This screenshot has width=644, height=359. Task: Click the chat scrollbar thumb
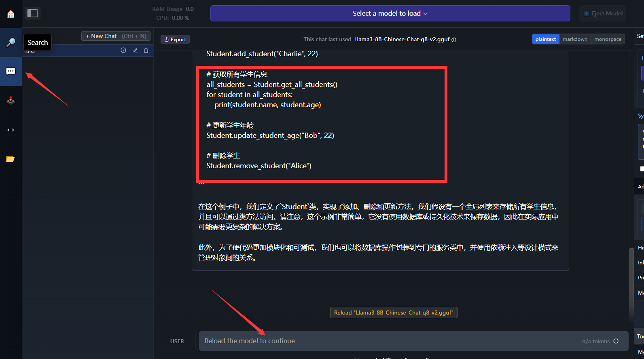click(x=631, y=285)
